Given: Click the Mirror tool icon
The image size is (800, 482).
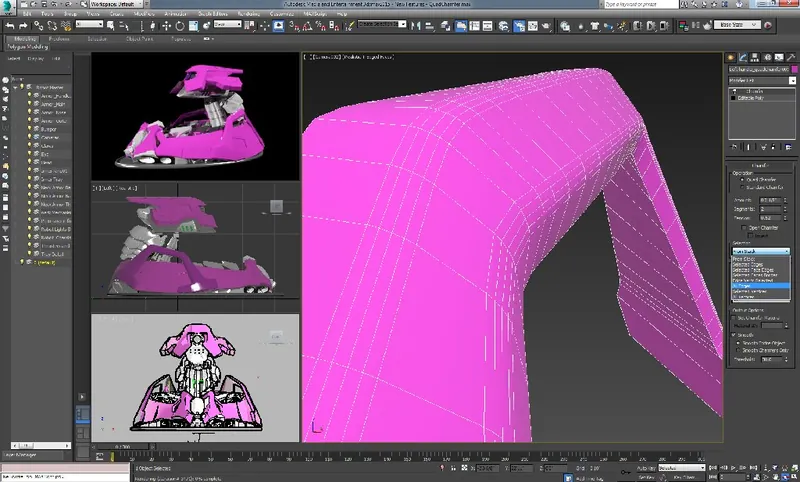Looking at the screenshot, I should 416,26.
